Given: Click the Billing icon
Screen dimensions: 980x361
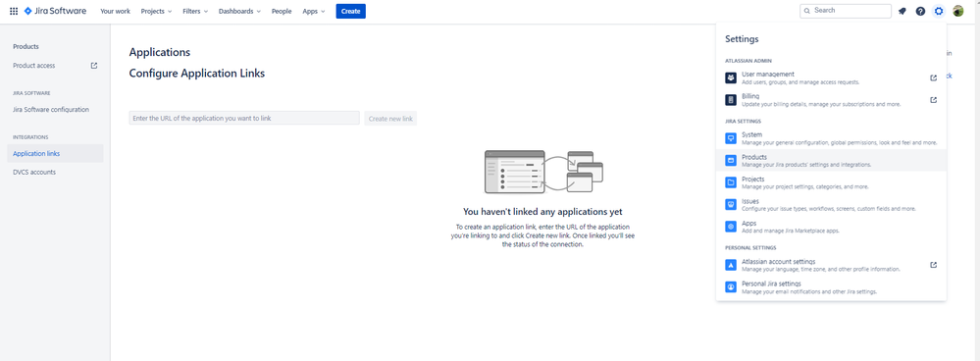Looking at the screenshot, I should (731, 100).
